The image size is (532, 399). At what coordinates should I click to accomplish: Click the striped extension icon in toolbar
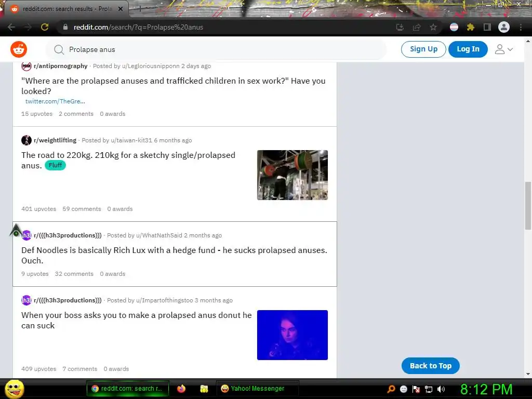[454, 27]
